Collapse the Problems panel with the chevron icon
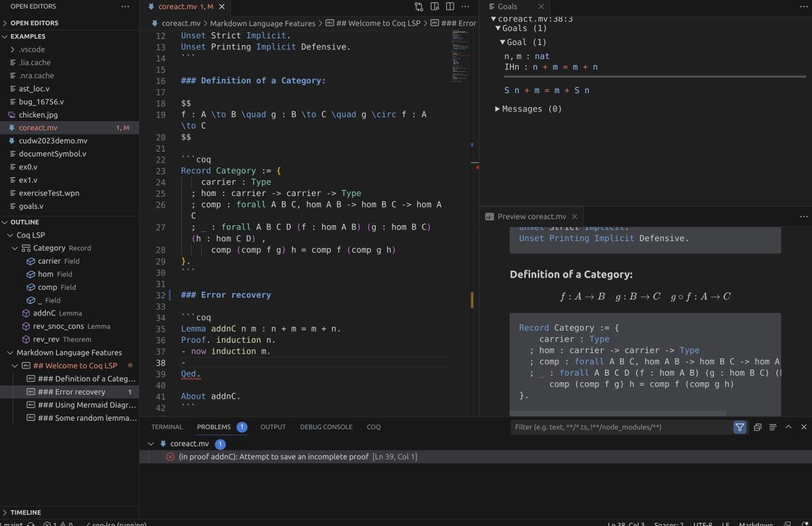 (x=788, y=427)
